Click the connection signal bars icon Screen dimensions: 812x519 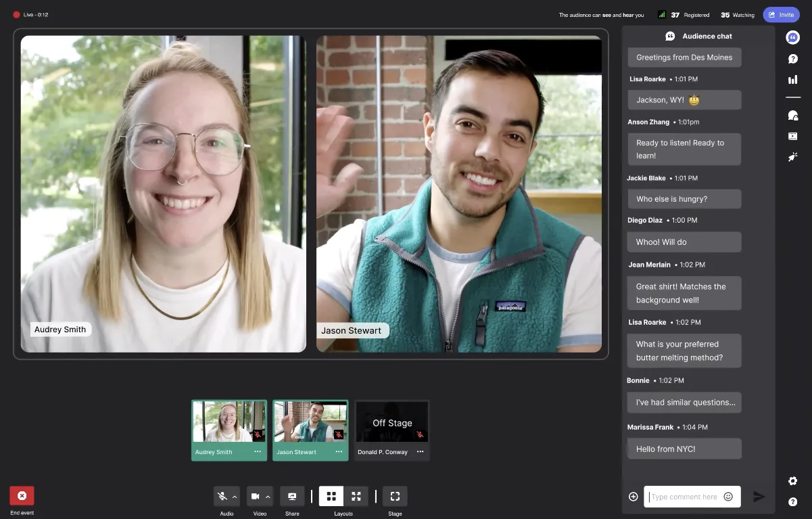coord(662,14)
